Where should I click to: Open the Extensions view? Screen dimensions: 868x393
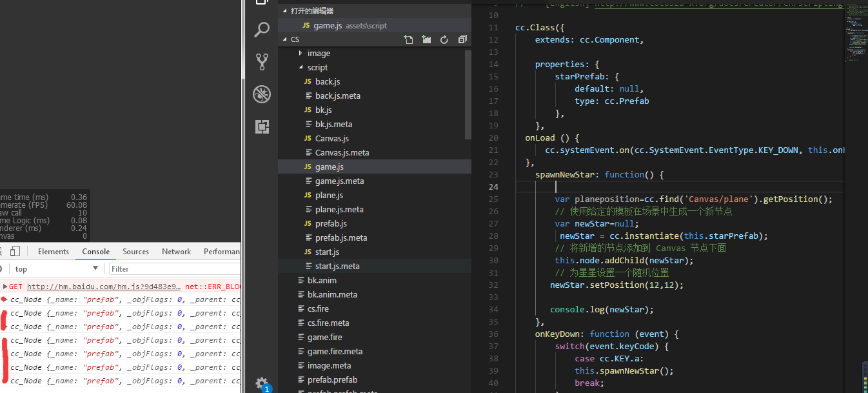click(262, 126)
